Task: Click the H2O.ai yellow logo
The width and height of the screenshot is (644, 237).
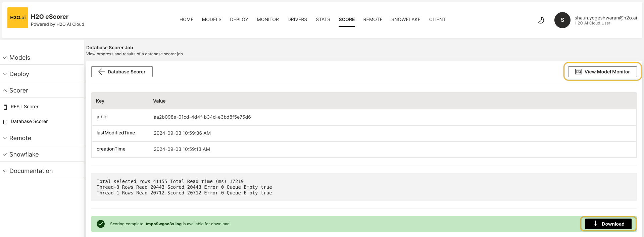Action: pos(18,18)
